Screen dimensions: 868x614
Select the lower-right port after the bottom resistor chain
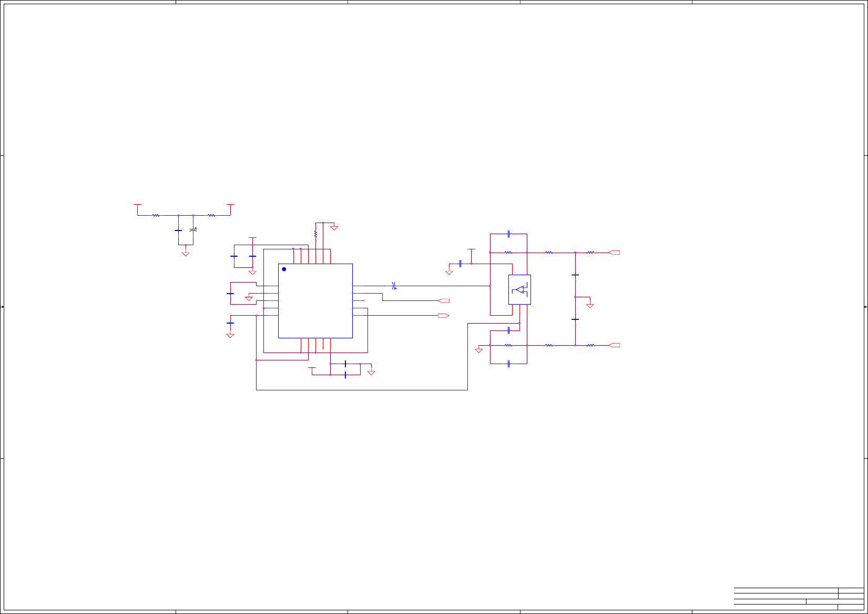614,345
